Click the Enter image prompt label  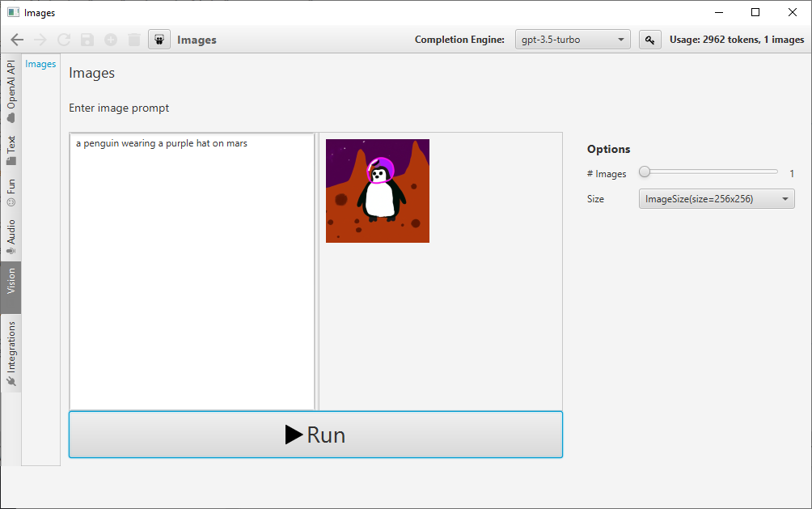coord(119,108)
